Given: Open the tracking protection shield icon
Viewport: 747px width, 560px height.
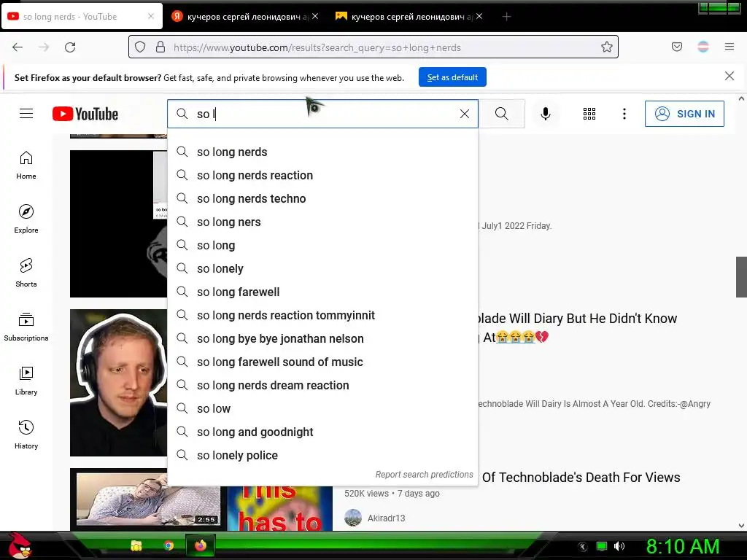Looking at the screenshot, I should tap(139, 47).
